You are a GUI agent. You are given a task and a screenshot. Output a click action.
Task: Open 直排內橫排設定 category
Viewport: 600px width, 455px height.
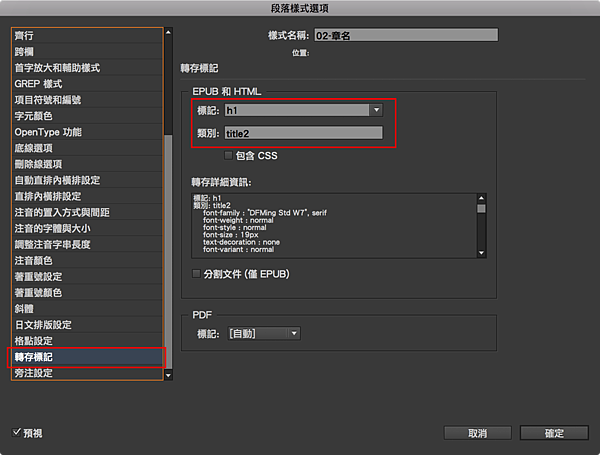point(87,196)
